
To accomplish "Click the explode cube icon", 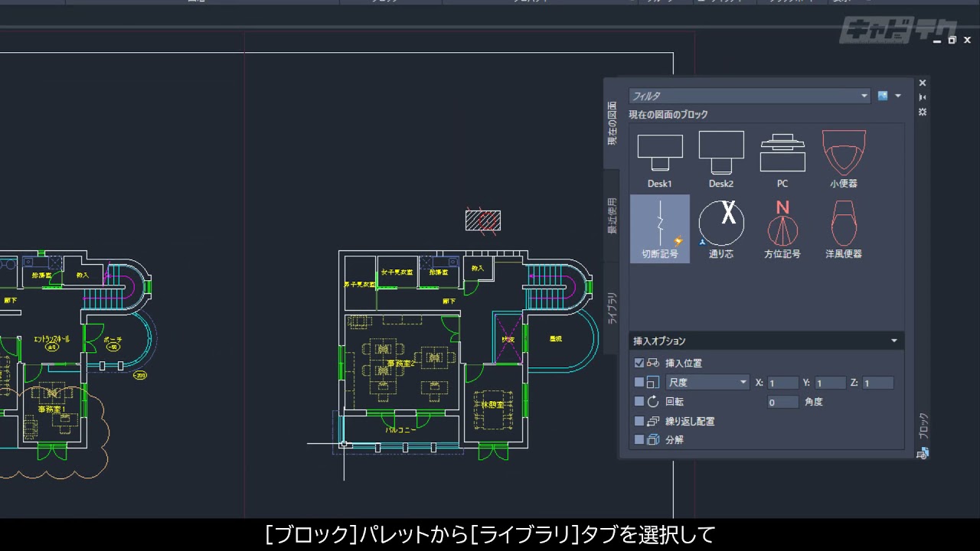I will 653,439.
